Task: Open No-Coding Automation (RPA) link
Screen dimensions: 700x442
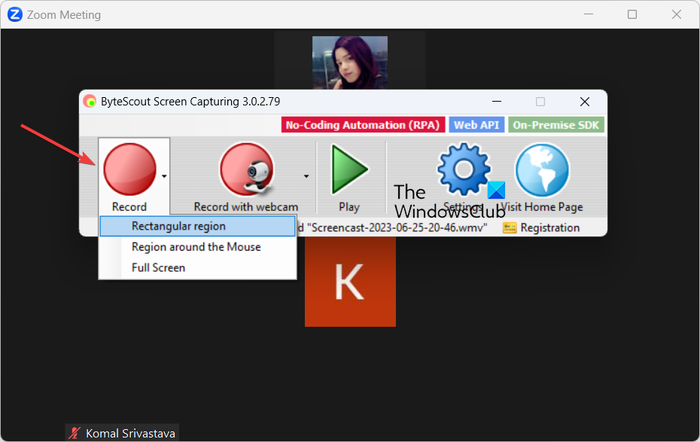Action: [x=363, y=125]
